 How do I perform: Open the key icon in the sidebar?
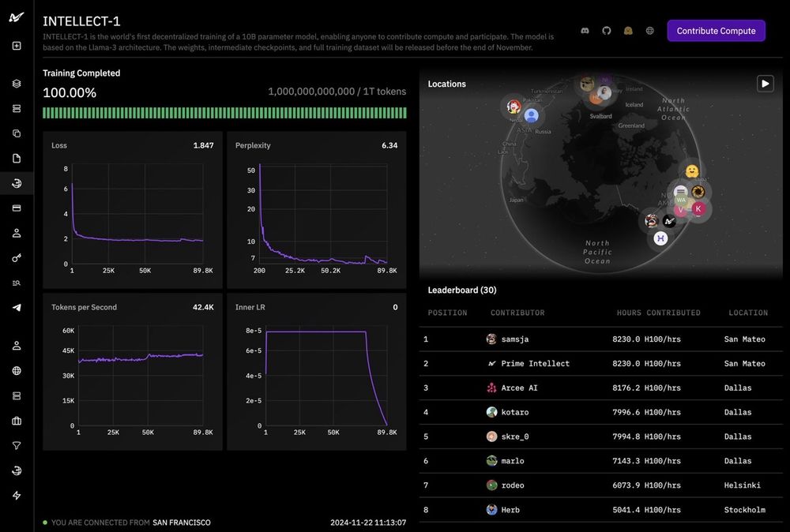[17, 258]
